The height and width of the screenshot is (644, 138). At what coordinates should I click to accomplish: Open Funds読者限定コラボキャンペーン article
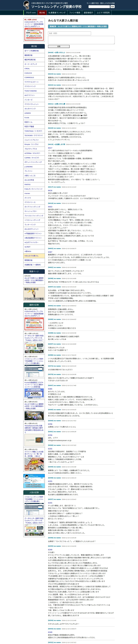34,385
